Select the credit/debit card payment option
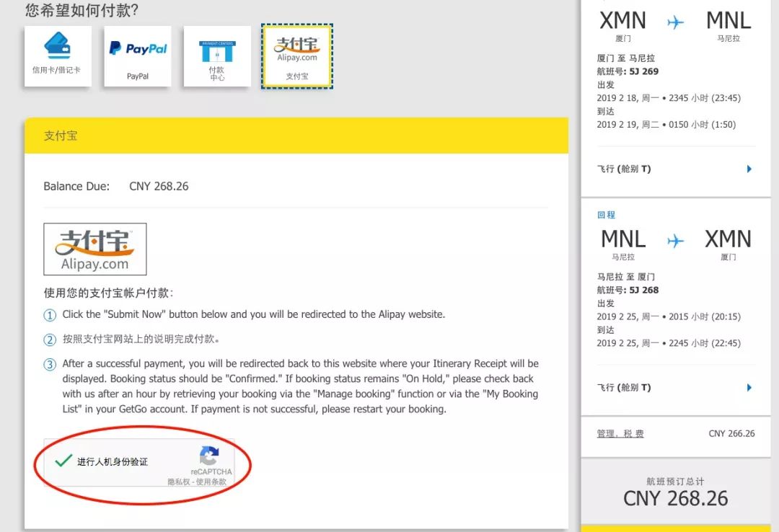The height and width of the screenshot is (532, 779). pyautogui.click(x=58, y=56)
